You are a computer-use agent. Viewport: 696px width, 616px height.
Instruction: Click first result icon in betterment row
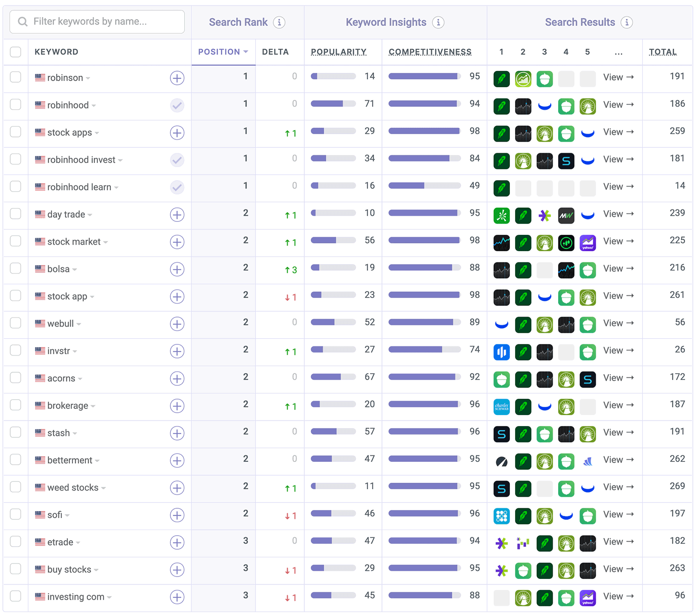tap(502, 461)
